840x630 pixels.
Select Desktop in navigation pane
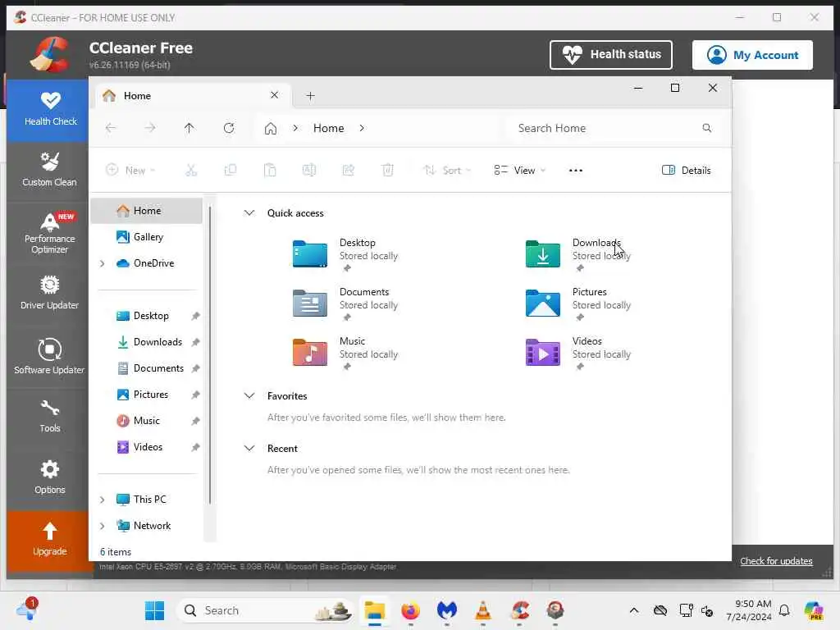click(x=147, y=316)
